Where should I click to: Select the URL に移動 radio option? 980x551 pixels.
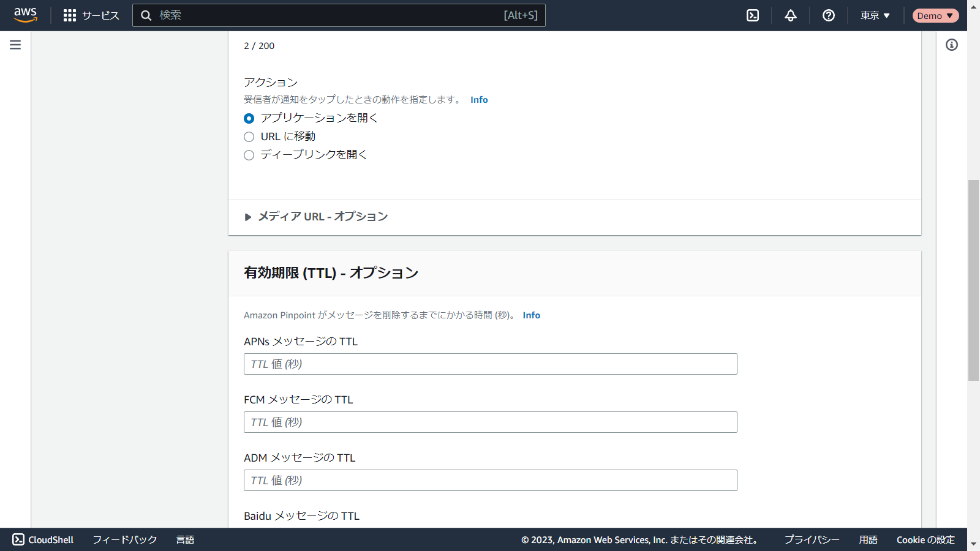[249, 137]
